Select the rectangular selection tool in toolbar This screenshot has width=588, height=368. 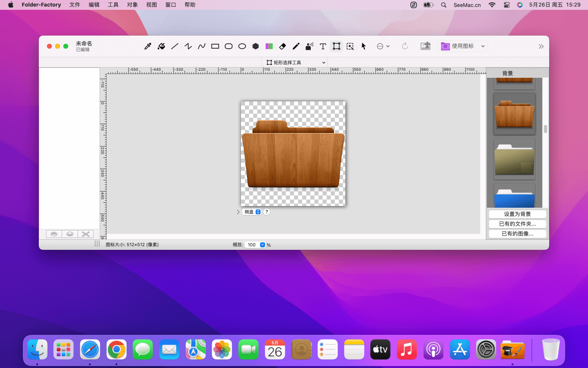click(336, 46)
